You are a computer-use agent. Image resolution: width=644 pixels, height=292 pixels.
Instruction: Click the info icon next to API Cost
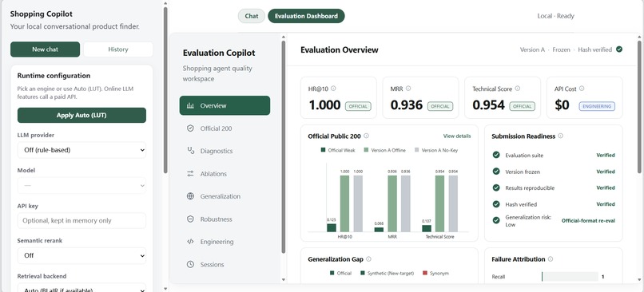point(582,89)
